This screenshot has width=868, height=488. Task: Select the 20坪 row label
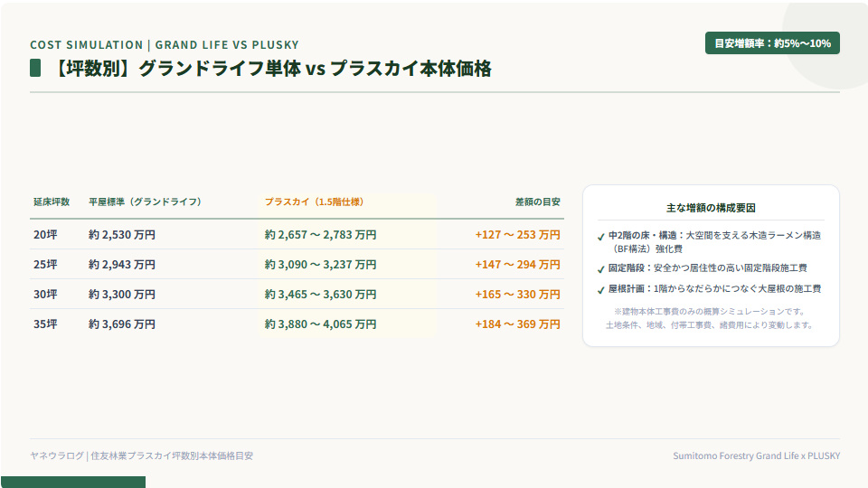pyautogui.click(x=45, y=235)
